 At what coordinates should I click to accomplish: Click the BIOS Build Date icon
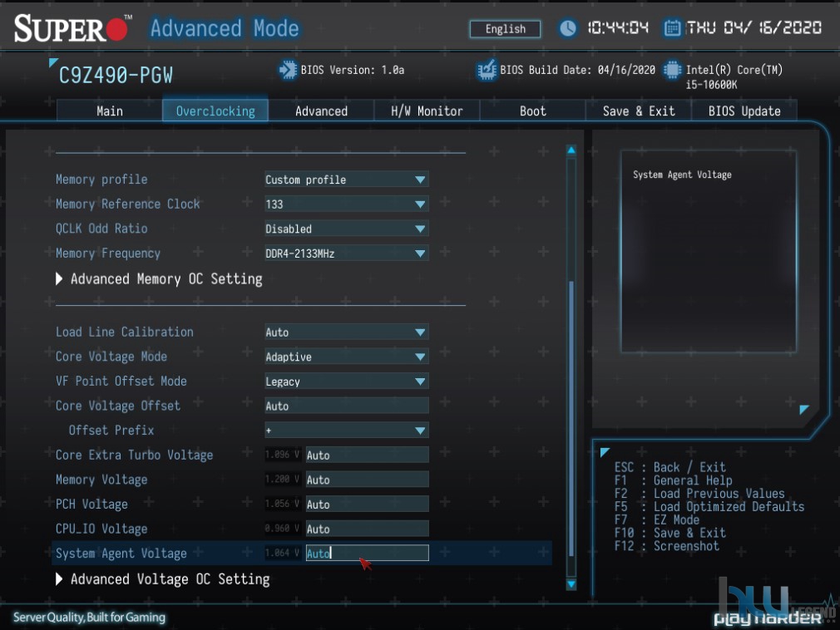pos(487,70)
